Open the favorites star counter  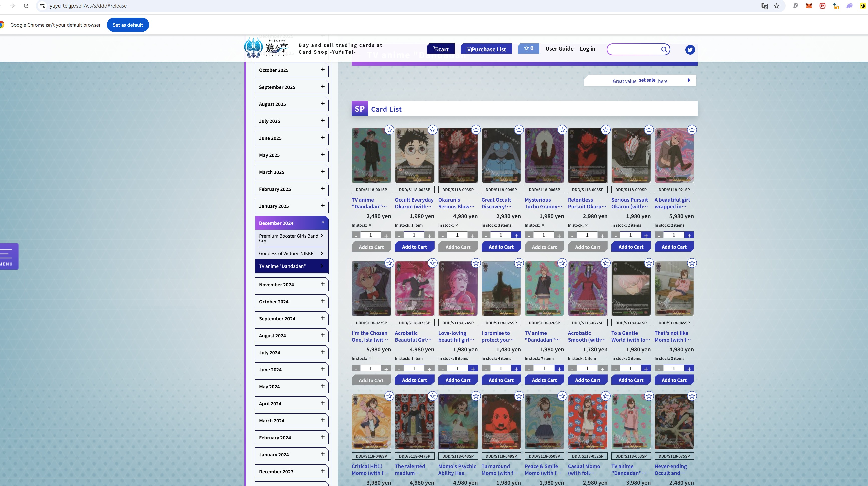[x=528, y=48]
